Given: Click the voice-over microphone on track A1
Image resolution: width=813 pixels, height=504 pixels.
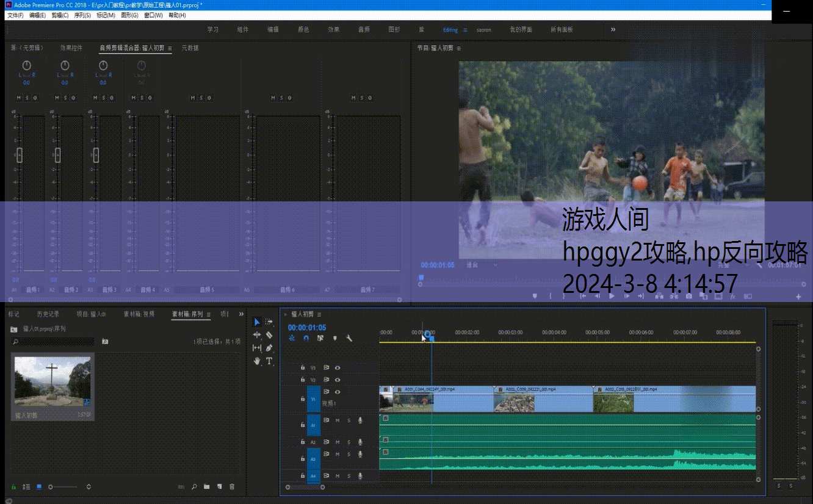Looking at the screenshot, I should (360, 420).
